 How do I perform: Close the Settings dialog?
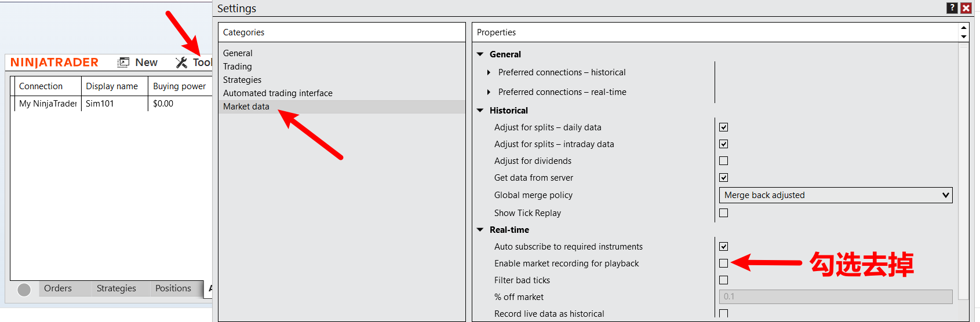tap(966, 8)
